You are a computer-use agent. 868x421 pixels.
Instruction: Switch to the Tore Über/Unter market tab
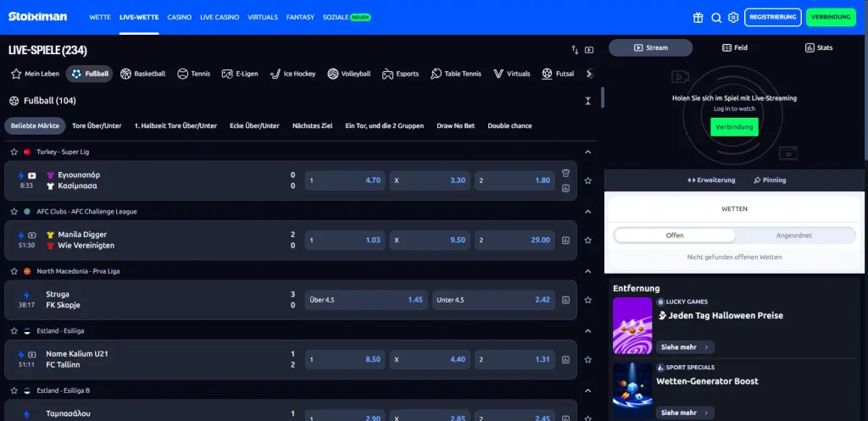pyautogui.click(x=97, y=125)
